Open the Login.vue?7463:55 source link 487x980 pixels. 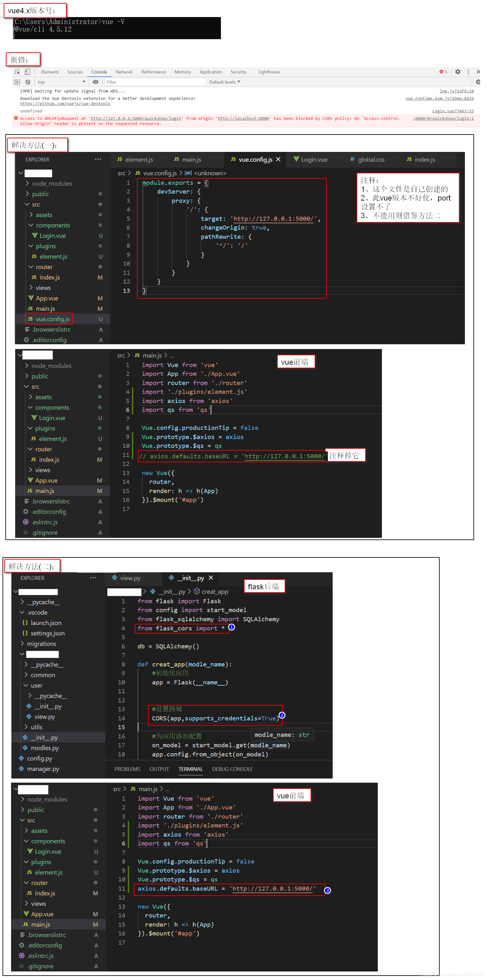[x=453, y=111]
